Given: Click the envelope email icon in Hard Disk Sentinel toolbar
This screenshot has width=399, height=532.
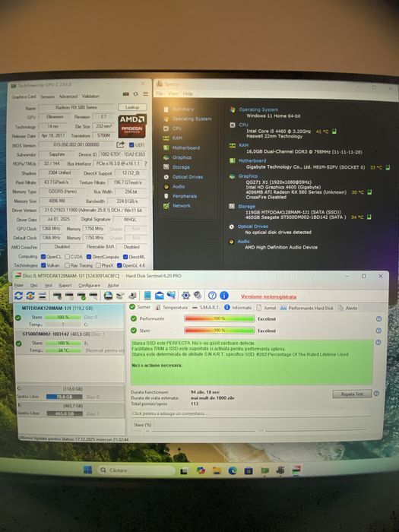Looking at the screenshot, I should point(159,296).
